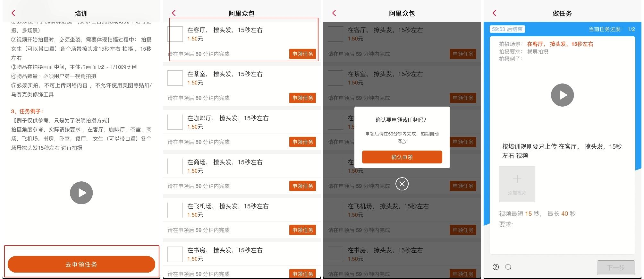Select 在飞机场 task title in undimmed list
Viewport: 644px width, 279px height.
click(x=228, y=206)
